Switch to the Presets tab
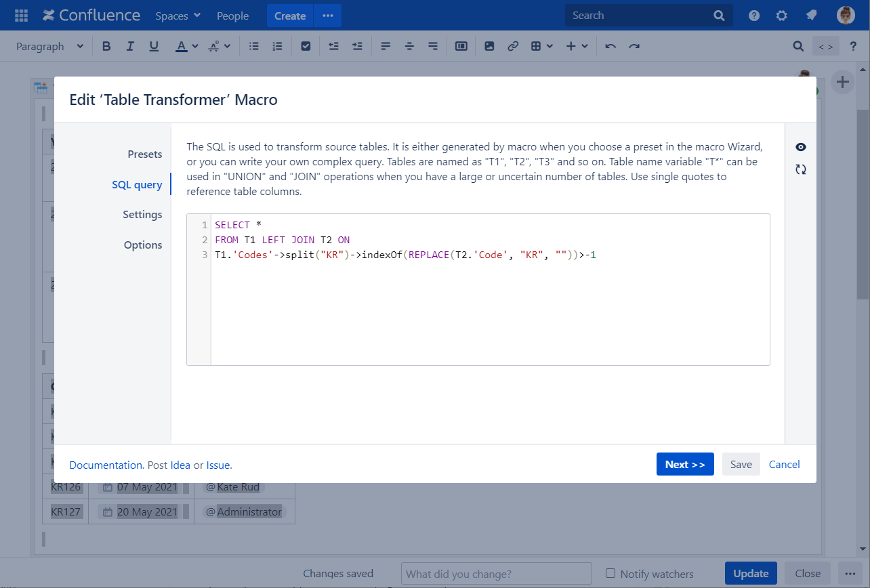This screenshot has width=870, height=588. coord(144,154)
